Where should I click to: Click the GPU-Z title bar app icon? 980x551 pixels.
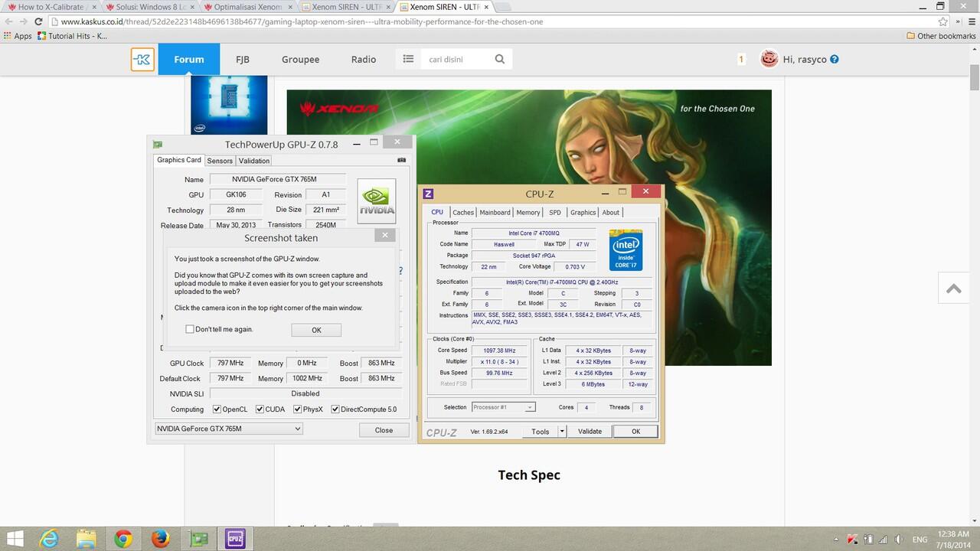158,145
